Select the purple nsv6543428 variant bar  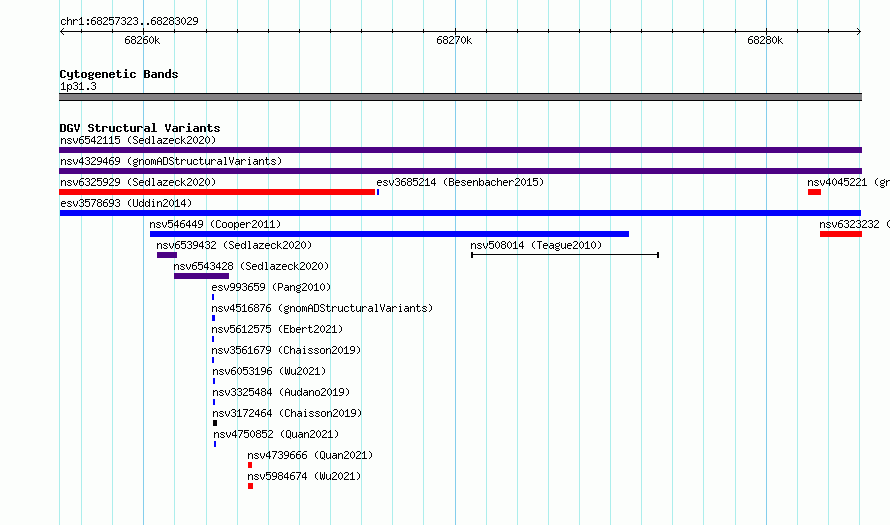pos(201,276)
